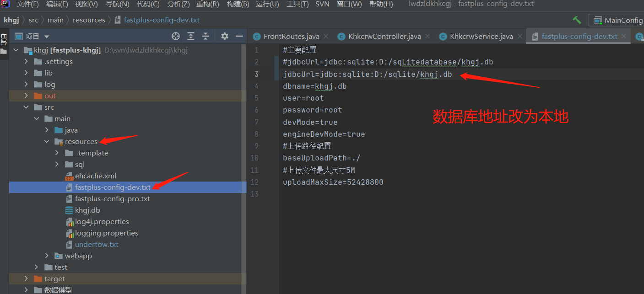Open the Project panel settings gear
The width and height of the screenshot is (644, 294).
point(224,36)
